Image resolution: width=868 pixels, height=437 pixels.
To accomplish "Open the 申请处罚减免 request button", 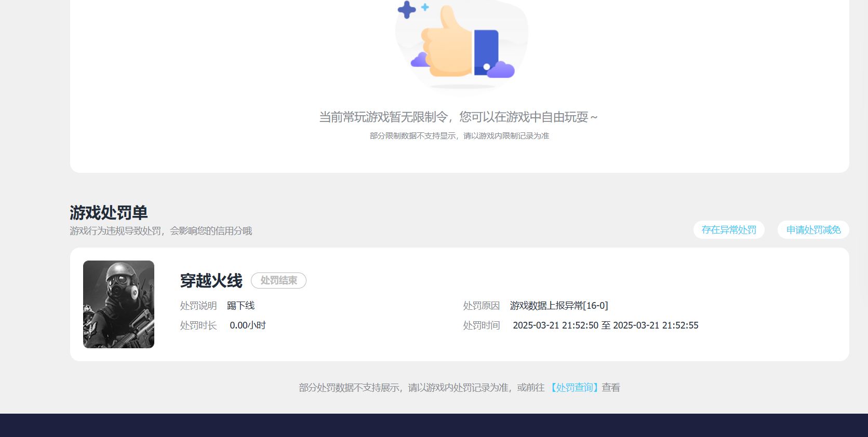I will click(813, 230).
